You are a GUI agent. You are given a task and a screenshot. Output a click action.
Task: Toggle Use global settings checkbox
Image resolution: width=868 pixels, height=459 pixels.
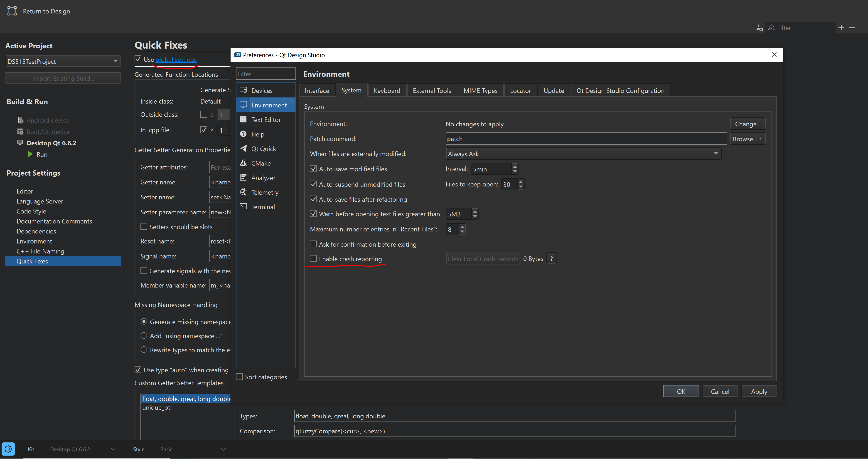[138, 59]
